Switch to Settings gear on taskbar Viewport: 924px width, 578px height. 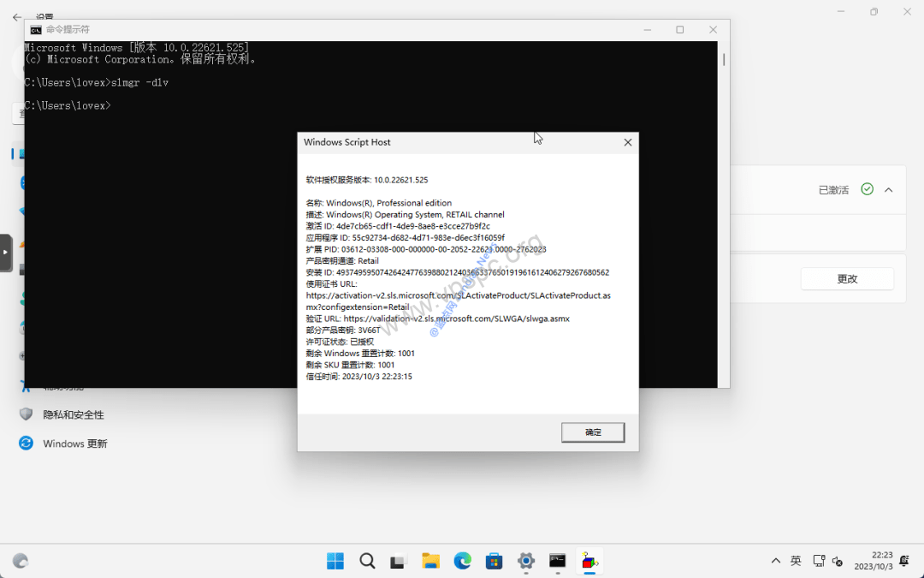526,561
